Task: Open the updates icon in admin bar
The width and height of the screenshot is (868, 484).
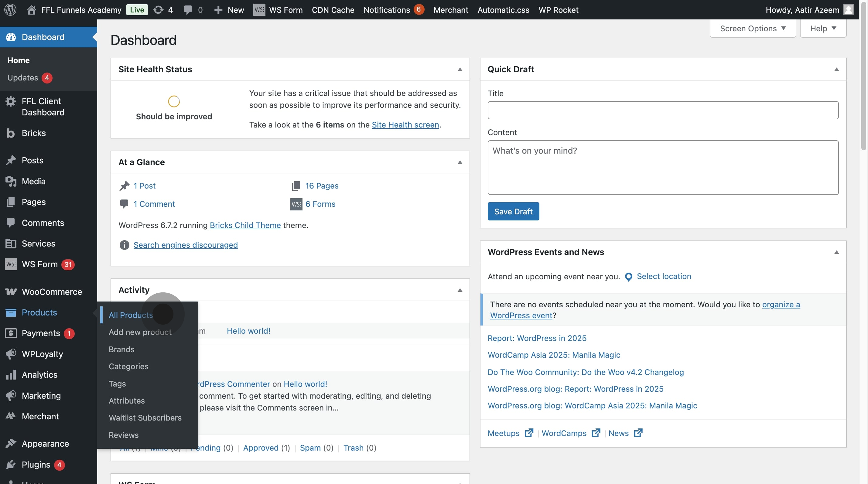Action: pos(158,10)
